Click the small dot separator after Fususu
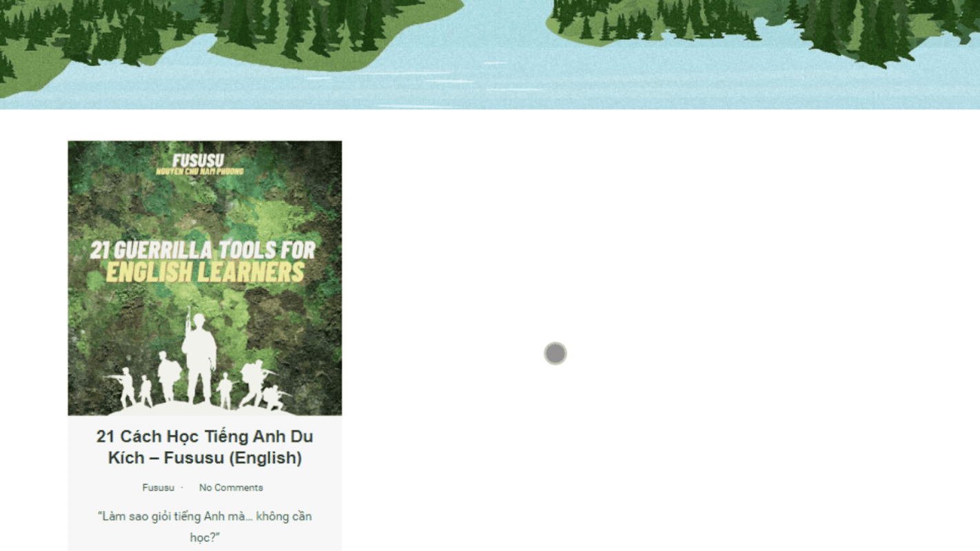Screen dimensions: 980x551 (182, 488)
